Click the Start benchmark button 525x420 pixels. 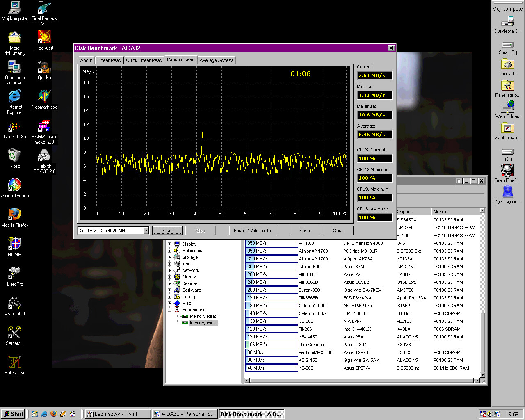point(167,231)
